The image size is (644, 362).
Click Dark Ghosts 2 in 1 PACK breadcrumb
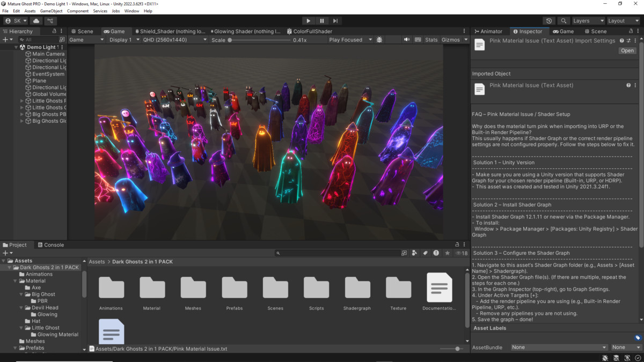click(x=142, y=262)
